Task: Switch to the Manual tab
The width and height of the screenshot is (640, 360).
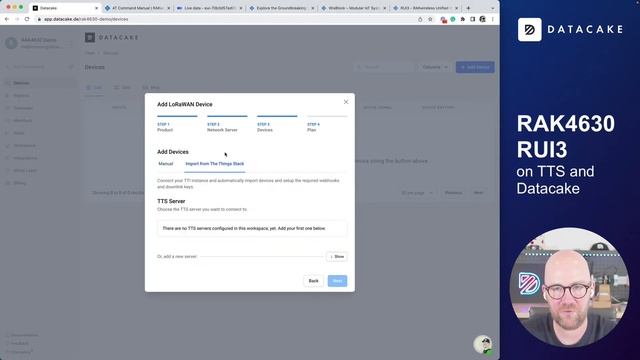Action: click(x=166, y=164)
